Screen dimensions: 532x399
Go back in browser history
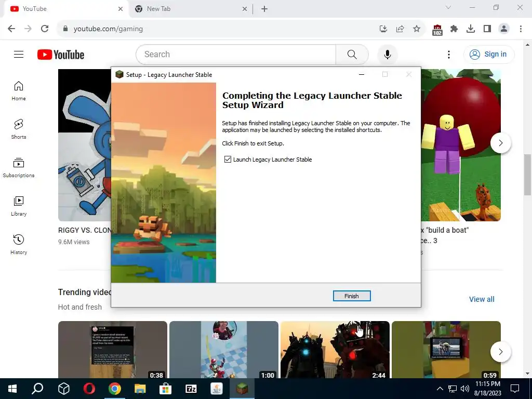pos(11,29)
